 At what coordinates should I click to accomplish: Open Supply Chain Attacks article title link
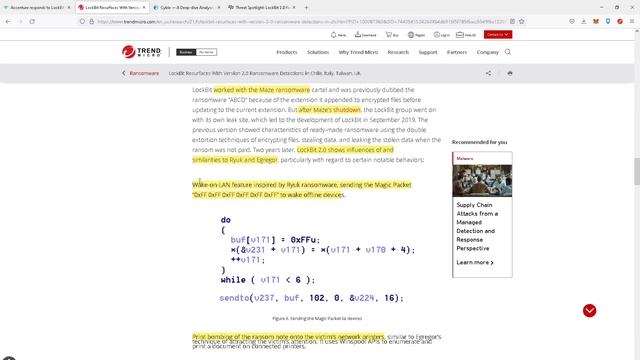point(477,227)
